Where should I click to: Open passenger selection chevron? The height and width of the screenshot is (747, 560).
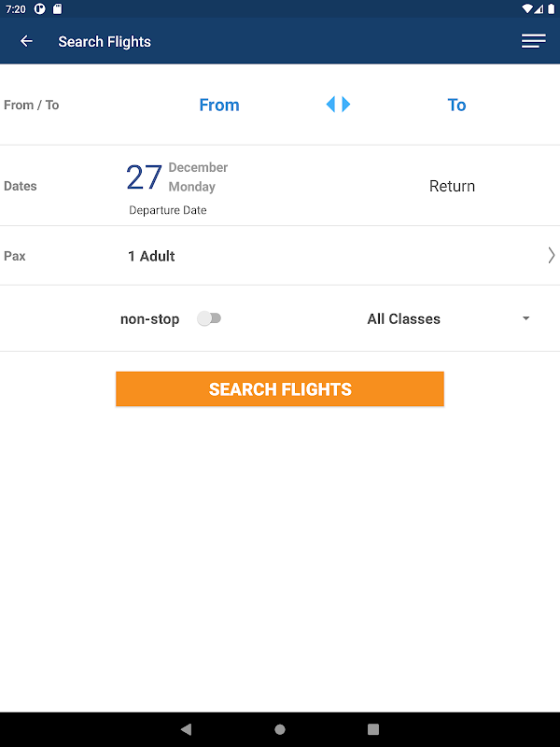551,255
